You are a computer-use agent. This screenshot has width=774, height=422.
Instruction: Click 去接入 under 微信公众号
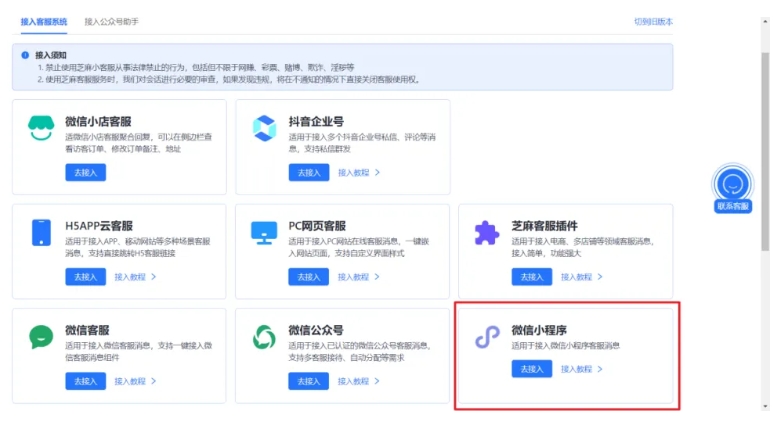[309, 381]
